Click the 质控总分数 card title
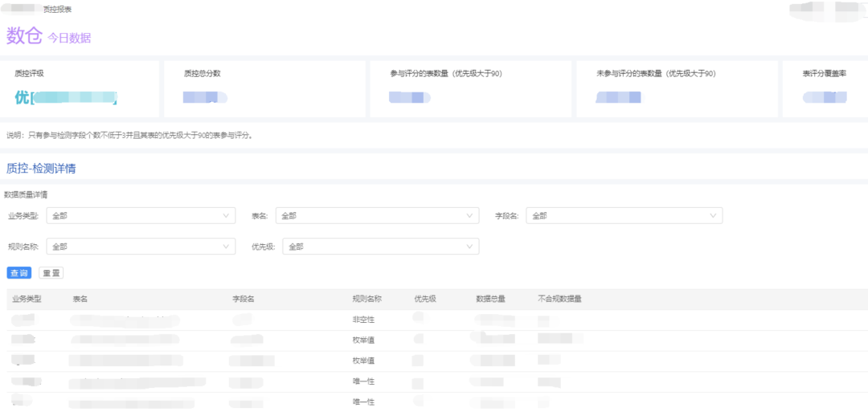Screen dimensions: 868x412 coord(202,74)
